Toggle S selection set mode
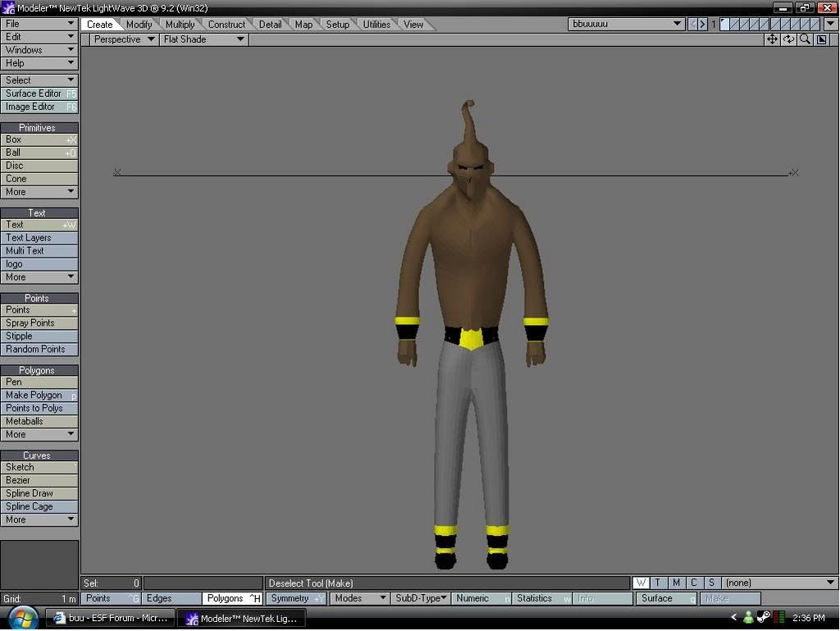The width and height of the screenshot is (840, 631). (x=711, y=583)
